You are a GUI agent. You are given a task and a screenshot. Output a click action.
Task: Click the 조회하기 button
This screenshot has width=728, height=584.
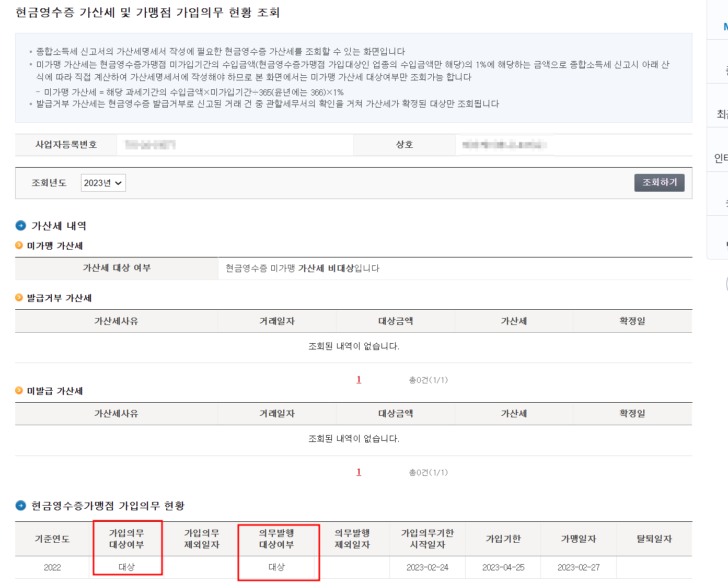[659, 182]
